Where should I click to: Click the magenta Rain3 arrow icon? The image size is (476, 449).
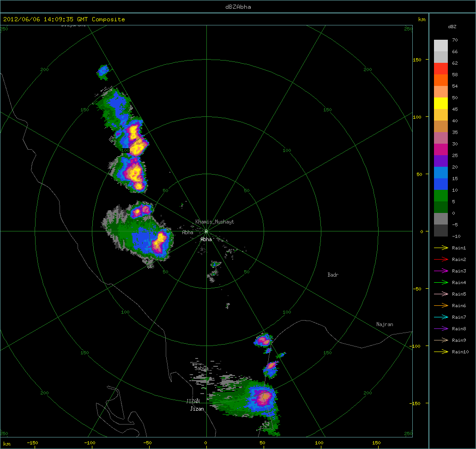pos(441,271)
